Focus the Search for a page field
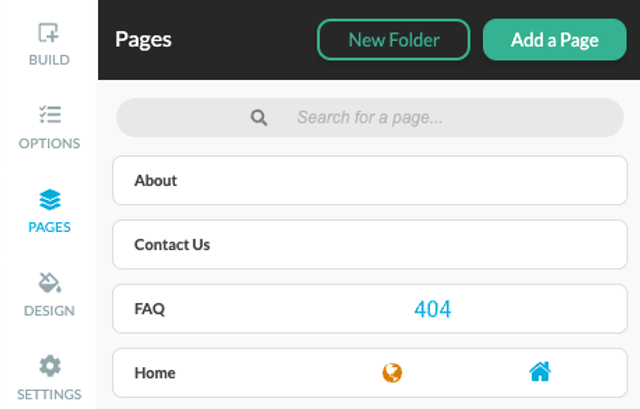Viewport: 640px width, 409px height. click(370, 118)
